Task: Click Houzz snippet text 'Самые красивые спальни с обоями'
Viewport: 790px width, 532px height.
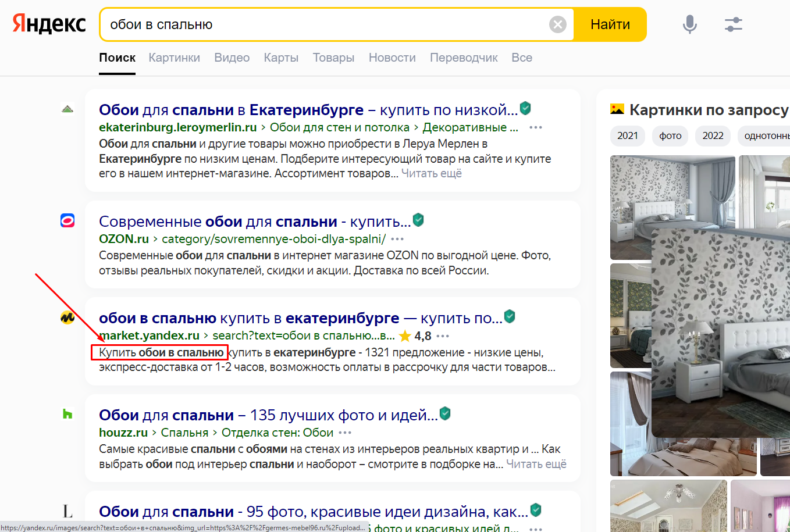Action: point(193,449)
